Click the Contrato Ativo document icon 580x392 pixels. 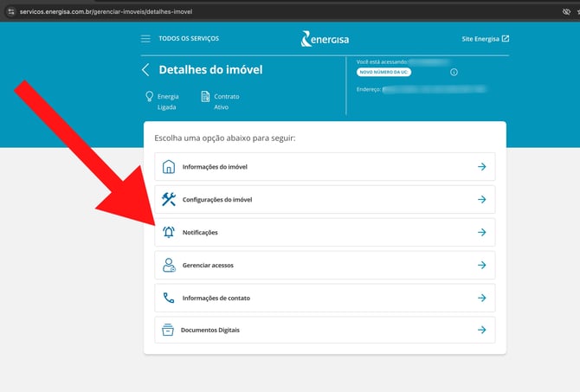pyautogui.click(x=205, y=96)
